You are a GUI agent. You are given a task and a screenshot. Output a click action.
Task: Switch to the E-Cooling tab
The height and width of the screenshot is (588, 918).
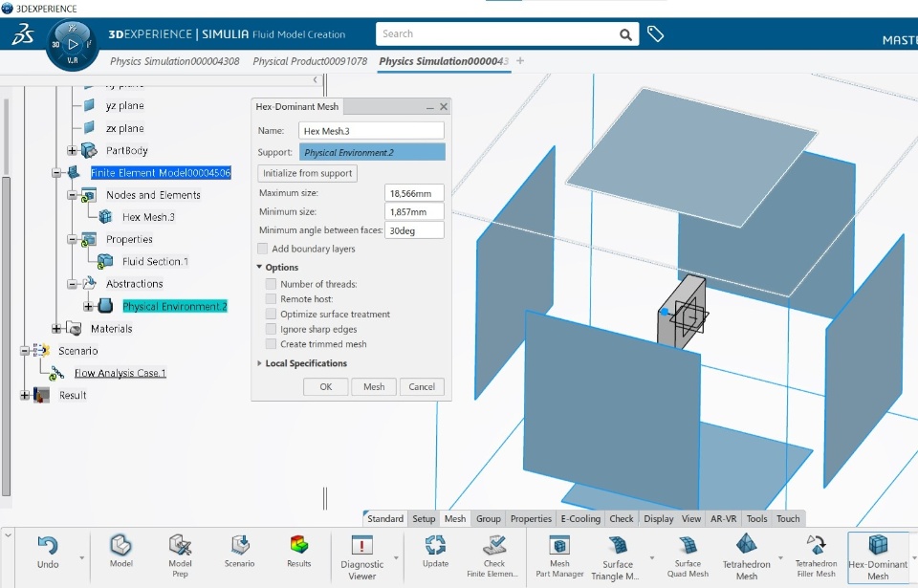(x=580, y=519)
